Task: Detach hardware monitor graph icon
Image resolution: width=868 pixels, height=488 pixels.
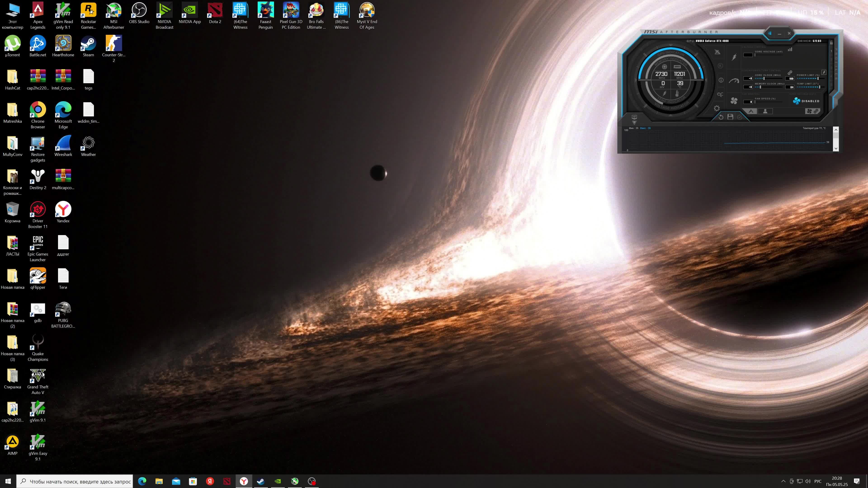Action: (x=634, y=117)
